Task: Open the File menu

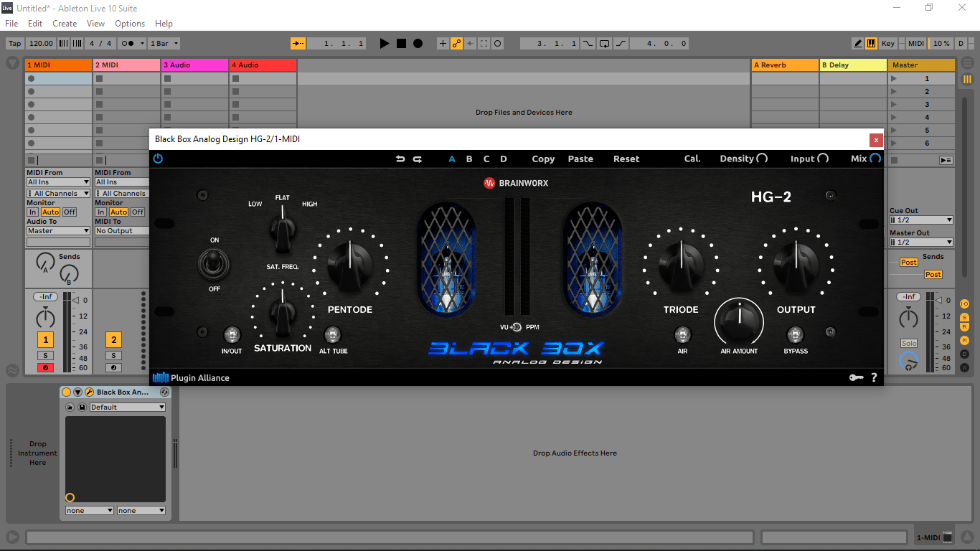Action: pos(11,24)
